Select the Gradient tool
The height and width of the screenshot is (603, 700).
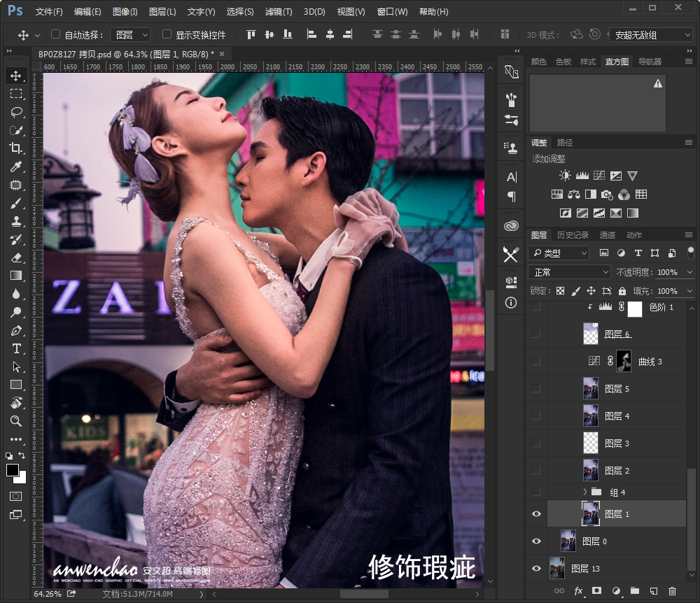pyautogui.click(x=16, y=276)
